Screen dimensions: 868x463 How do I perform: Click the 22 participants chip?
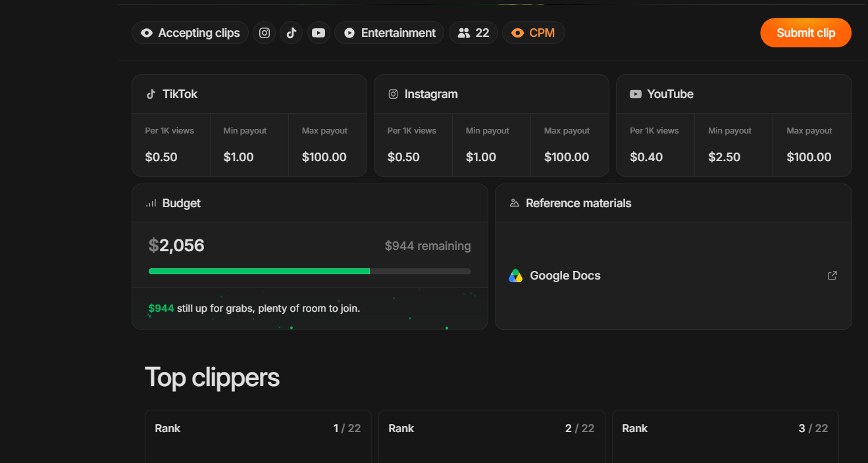(x=474, y=33)
